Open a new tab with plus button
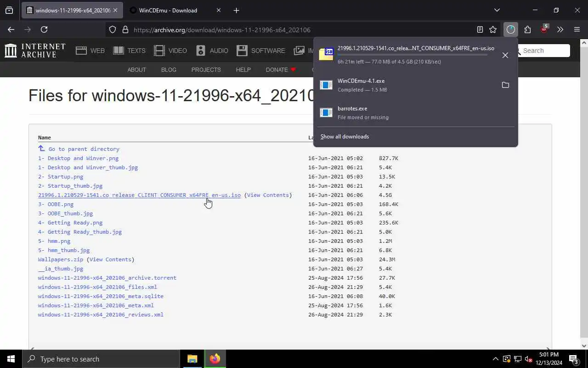Image resolution: width=588 pixels, height=368 pixels. coord(236,10)
